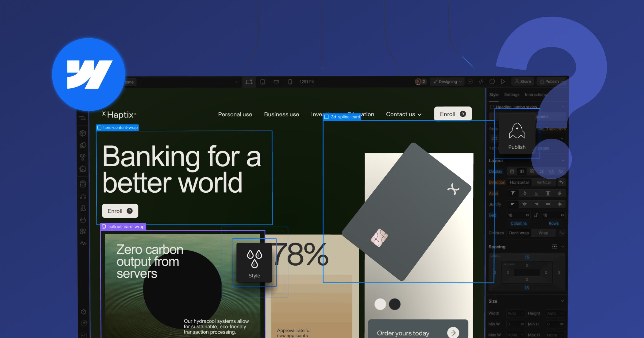Select the mobile portrait breakpoint icon
644x338 pixels.
pyautogui.click(x=290, y=82)
